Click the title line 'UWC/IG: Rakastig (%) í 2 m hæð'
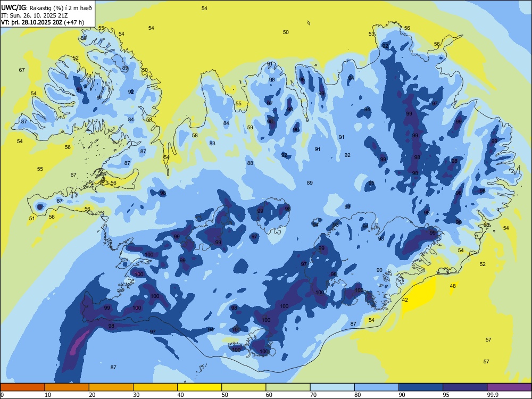 pyautogui.click(x=46, y=8)
